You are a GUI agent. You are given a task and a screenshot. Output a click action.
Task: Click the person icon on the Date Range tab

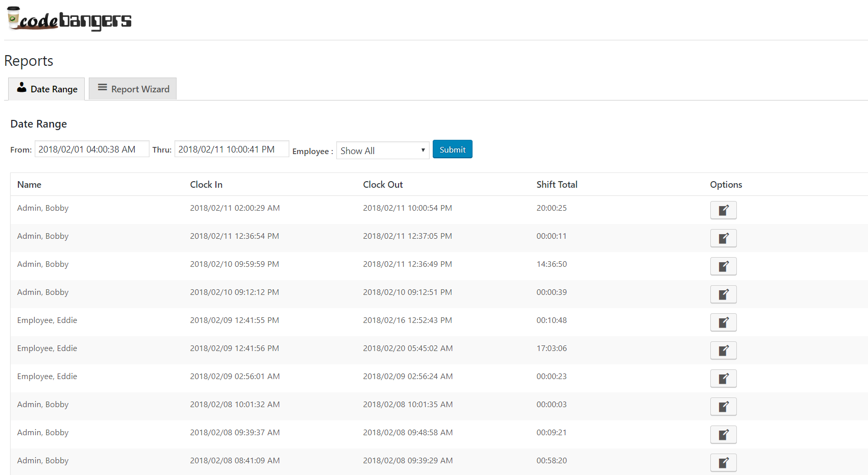[21, 88]
